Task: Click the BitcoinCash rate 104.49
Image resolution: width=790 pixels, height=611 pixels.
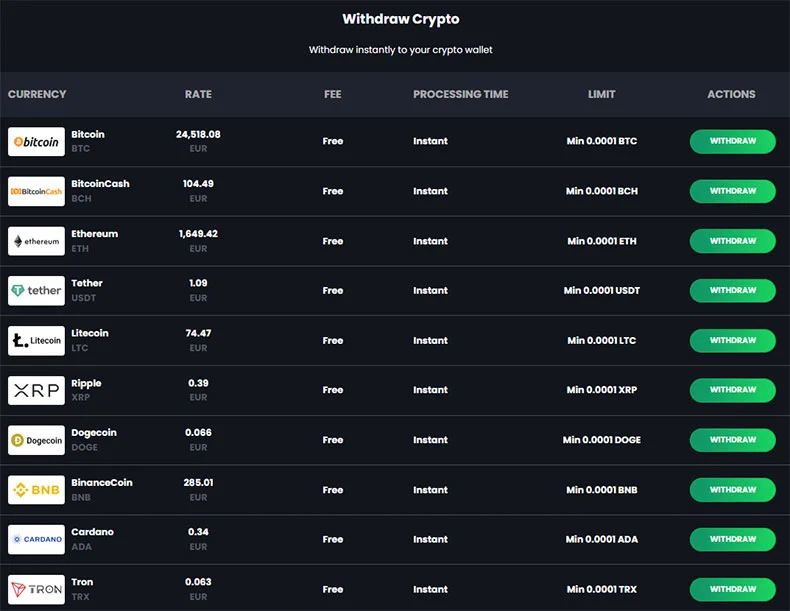Action: point(198,184)
